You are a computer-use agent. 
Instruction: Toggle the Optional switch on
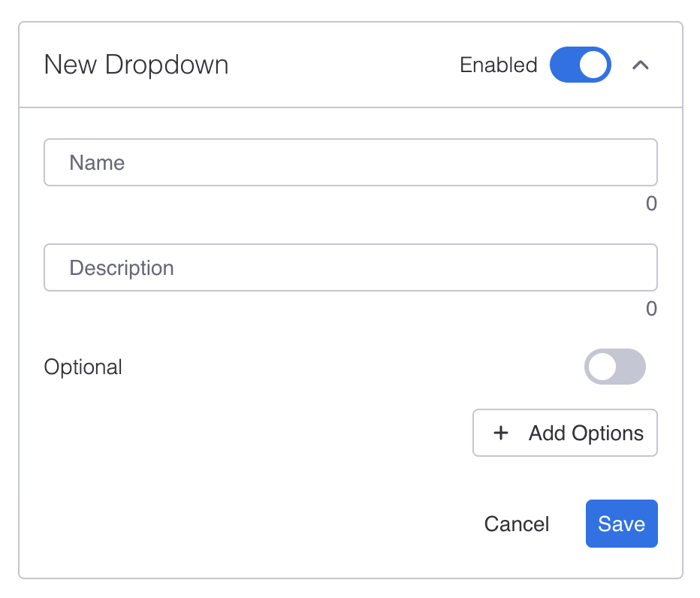(x=614, y=367)
